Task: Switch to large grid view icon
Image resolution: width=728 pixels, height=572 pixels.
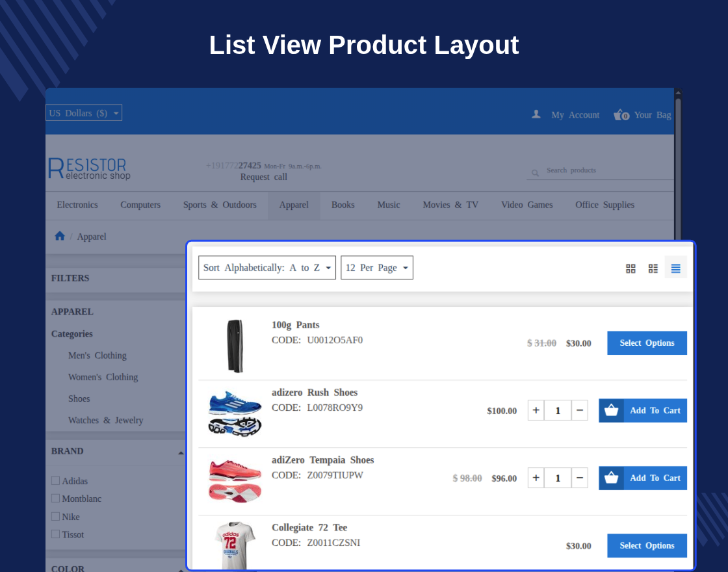Action: click(x=630, y=268)
